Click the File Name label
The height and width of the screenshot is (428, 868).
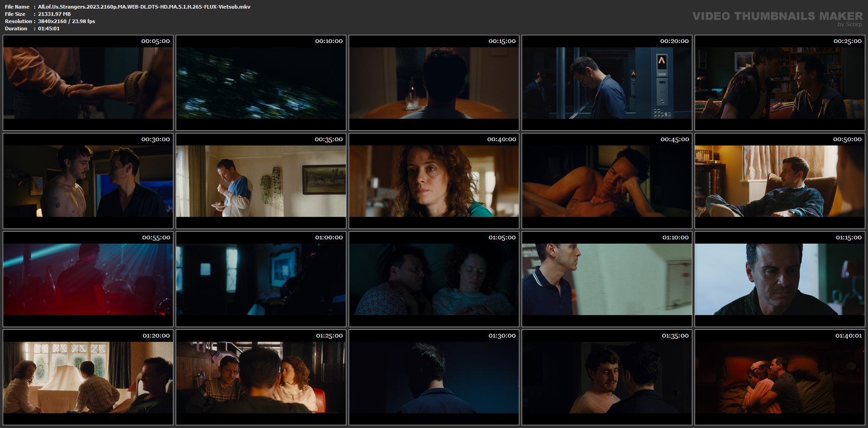(x=17, y=7)
